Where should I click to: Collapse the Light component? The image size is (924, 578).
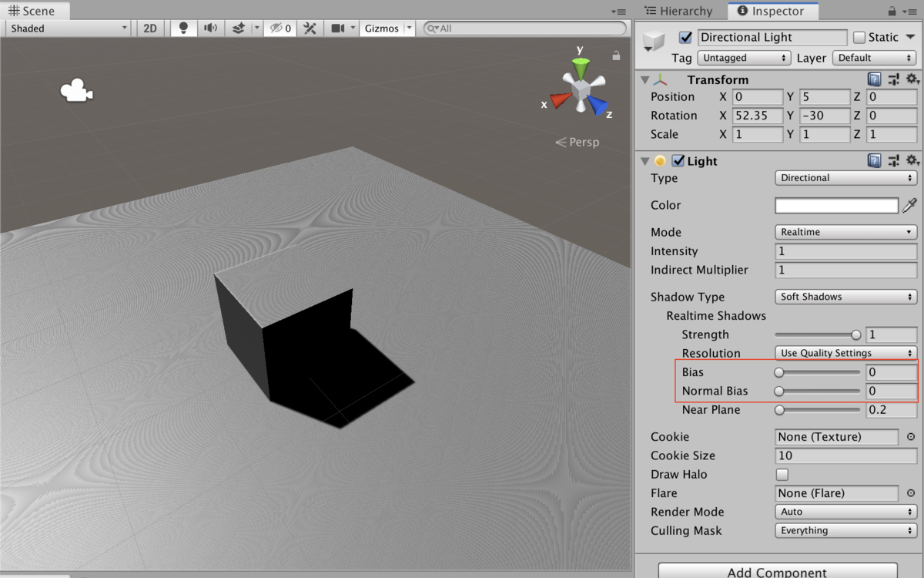(645, 160)
